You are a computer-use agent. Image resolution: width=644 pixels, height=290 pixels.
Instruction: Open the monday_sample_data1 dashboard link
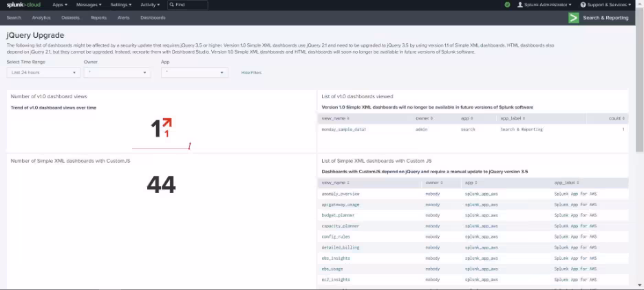pyautogui.click(x=344, y=129)
